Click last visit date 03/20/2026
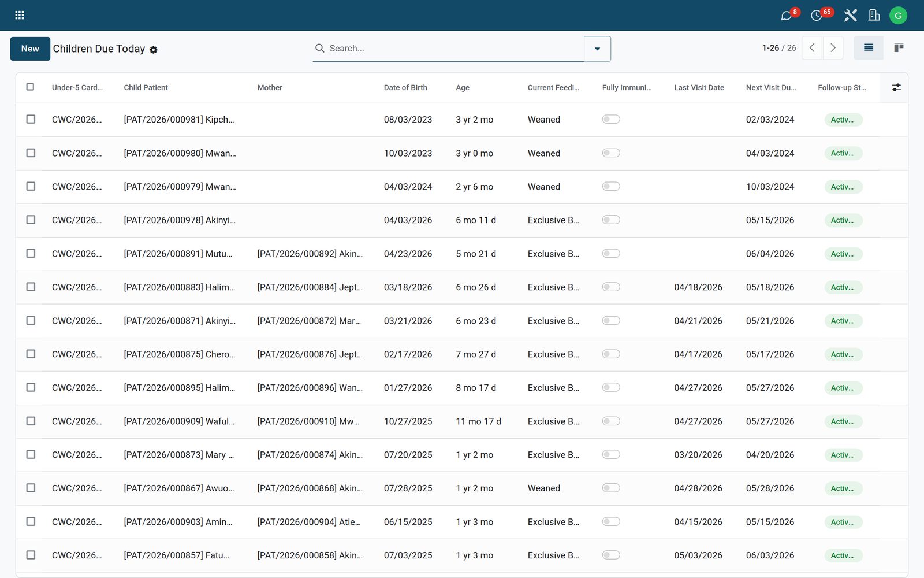Image resolution: width=924 pixels, height=578 pixels. pyautogui.click(x=698, y=455)
